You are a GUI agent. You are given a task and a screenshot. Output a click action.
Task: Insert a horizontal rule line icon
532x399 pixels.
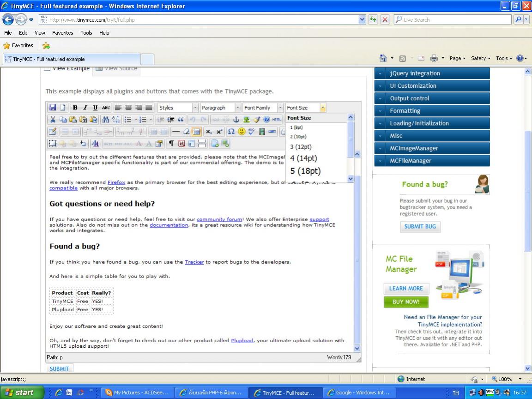176,131
